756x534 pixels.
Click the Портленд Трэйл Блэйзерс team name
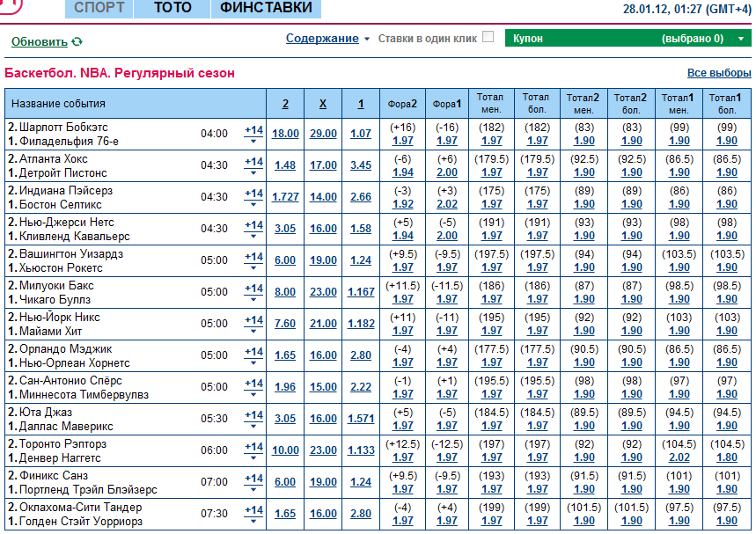pos(88,490)
